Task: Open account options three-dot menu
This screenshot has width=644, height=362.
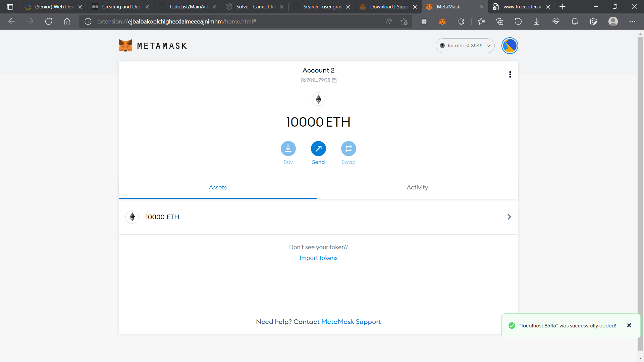Action: tap(510, 74)
